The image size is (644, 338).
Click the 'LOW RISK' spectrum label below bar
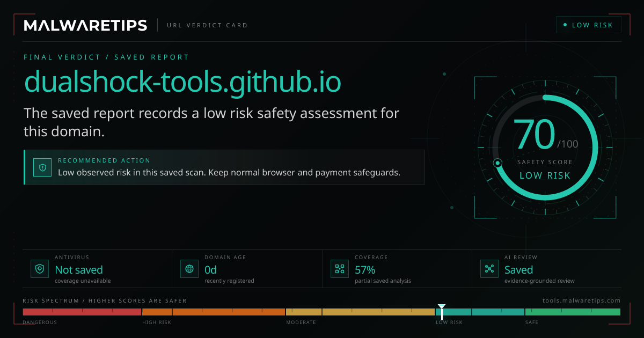coord(449,322)
